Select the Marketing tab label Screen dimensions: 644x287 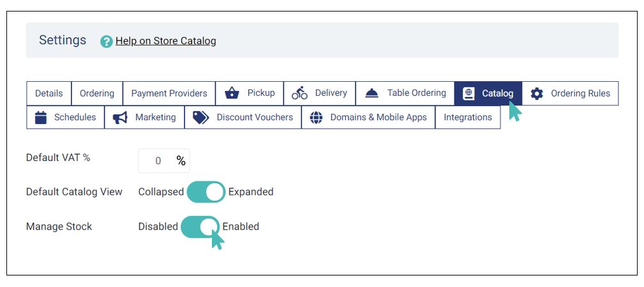point(156,117)
